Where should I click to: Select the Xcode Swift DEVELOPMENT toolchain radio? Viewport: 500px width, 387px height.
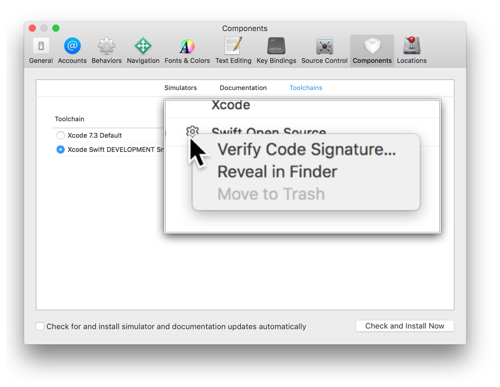pyautogui.click(x=60, y=149)
